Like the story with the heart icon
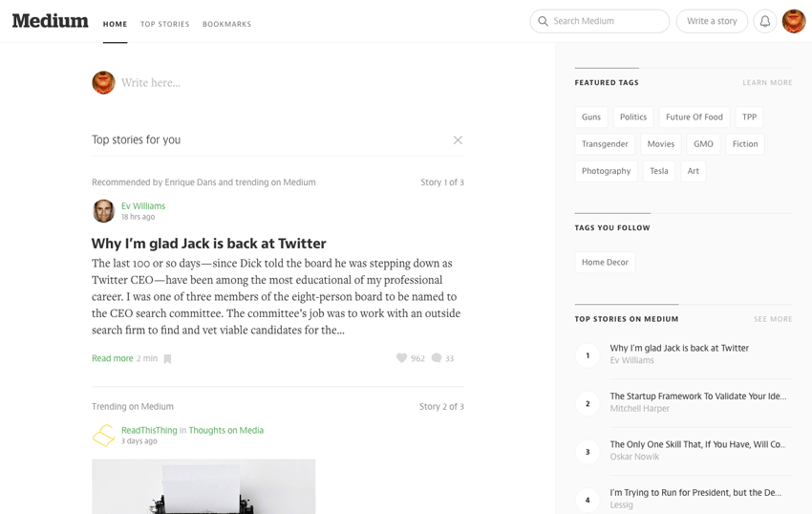Viewport: 812px width, 514px height. [x=401, y=358]
